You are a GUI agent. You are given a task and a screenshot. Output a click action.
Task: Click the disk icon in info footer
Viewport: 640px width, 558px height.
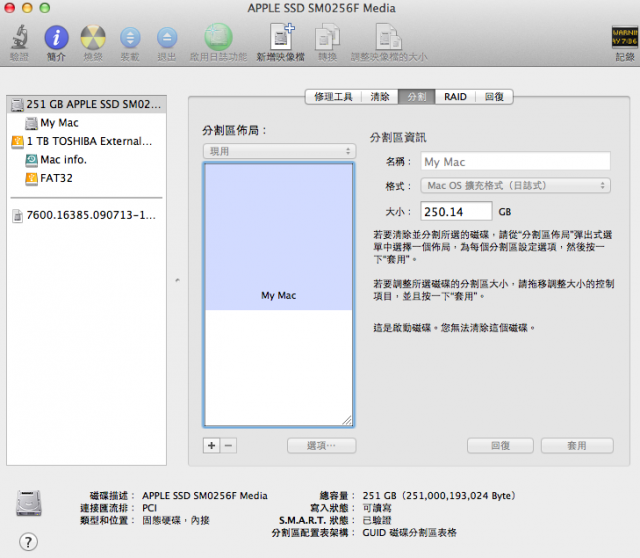pos(29,503)
